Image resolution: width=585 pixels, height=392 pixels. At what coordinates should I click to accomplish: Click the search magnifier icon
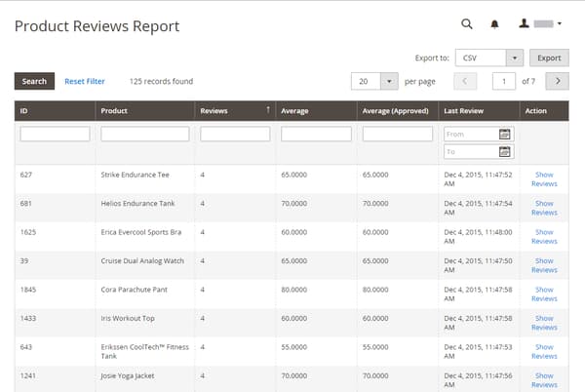click(466, 24)
